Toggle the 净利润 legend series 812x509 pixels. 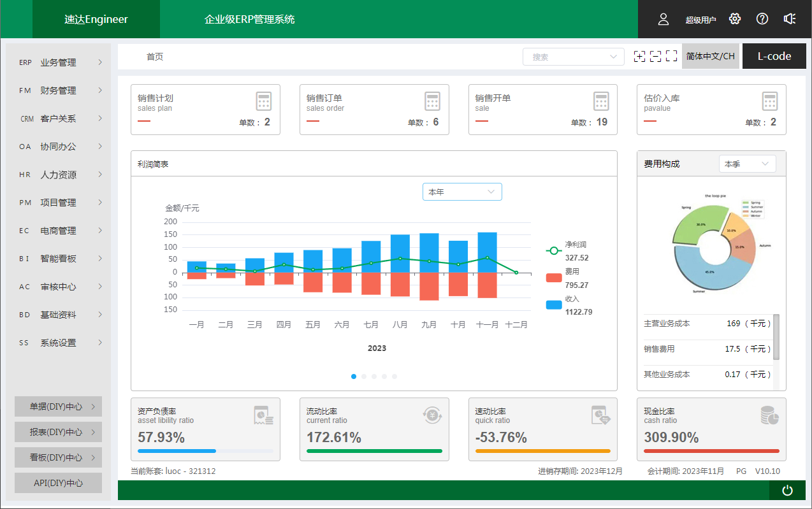(555, 250)
